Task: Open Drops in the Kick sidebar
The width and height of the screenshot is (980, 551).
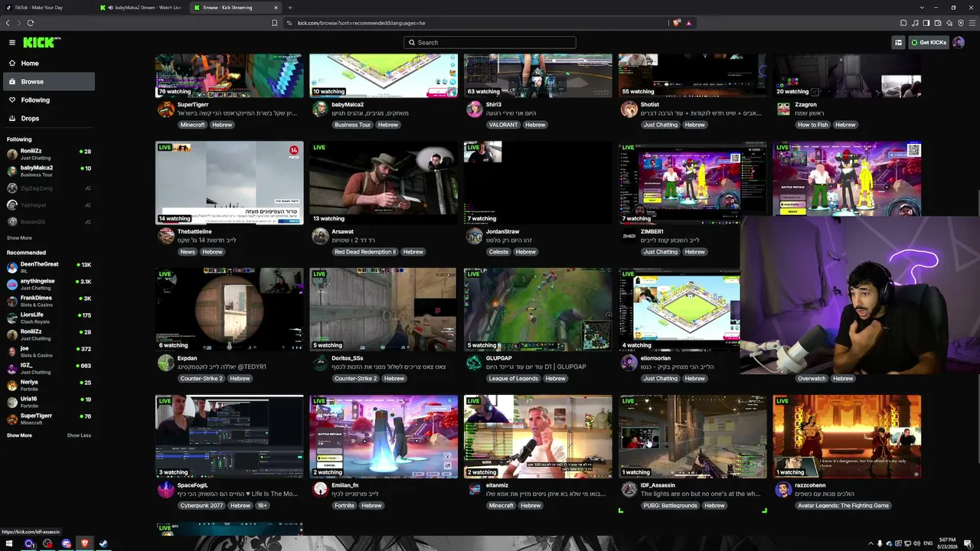Action: pos(49,119)
